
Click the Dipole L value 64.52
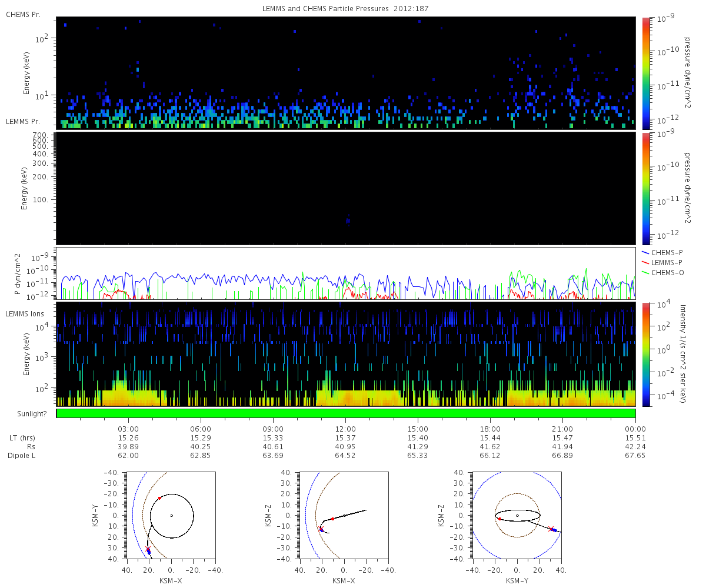345,456
